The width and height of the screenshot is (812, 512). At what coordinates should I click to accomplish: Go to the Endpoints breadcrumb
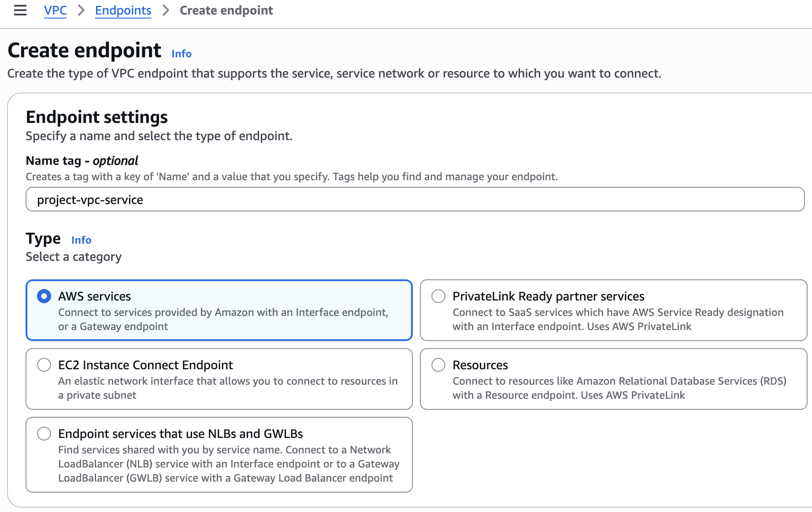pyautogui.click(x=123, y=11)
